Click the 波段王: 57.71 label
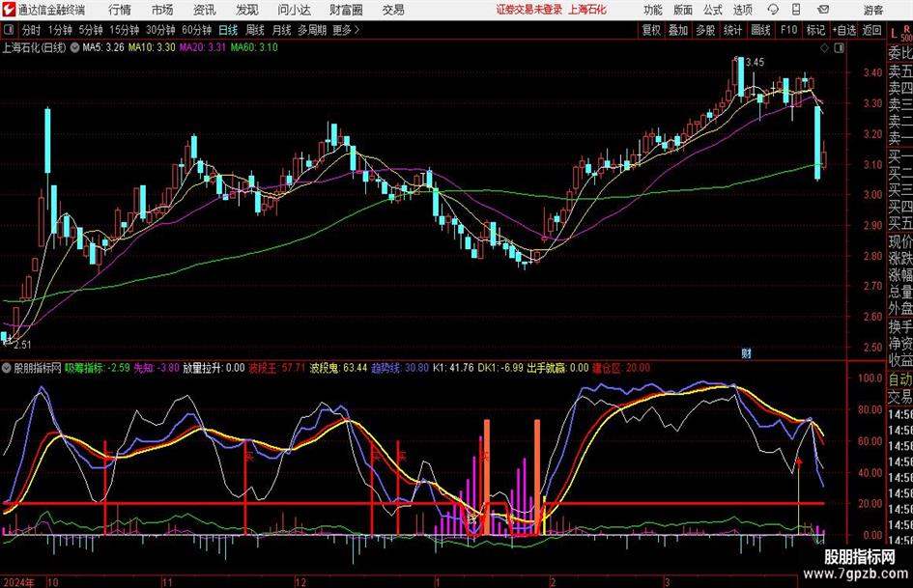Image resolution: width=913 pixels, height=588 pixels. (x=277, y=368)
